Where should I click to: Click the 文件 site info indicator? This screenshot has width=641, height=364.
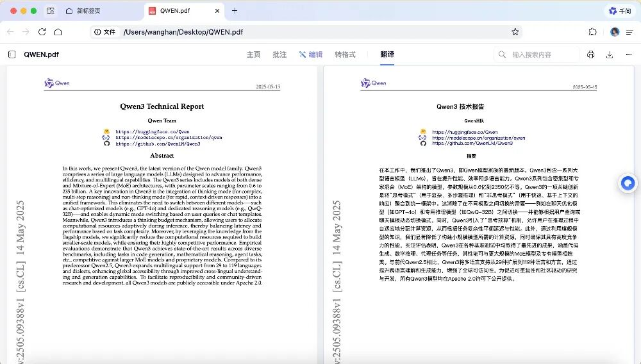click(104, 32)
